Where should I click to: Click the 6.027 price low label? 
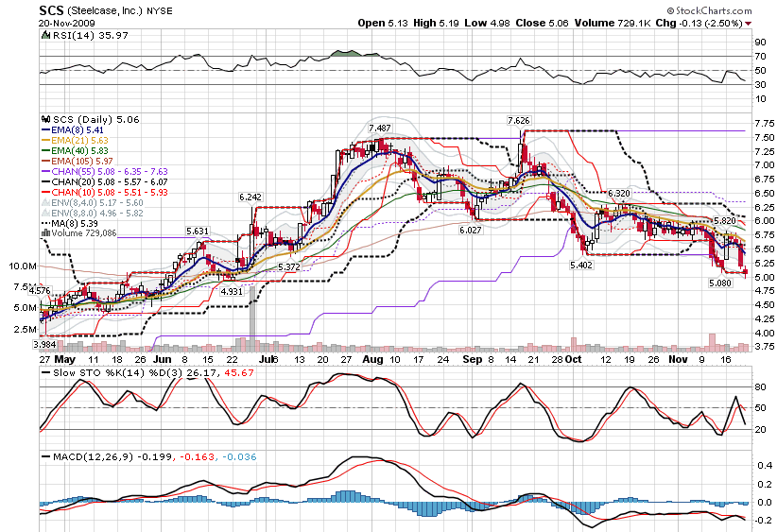[470, 230]
